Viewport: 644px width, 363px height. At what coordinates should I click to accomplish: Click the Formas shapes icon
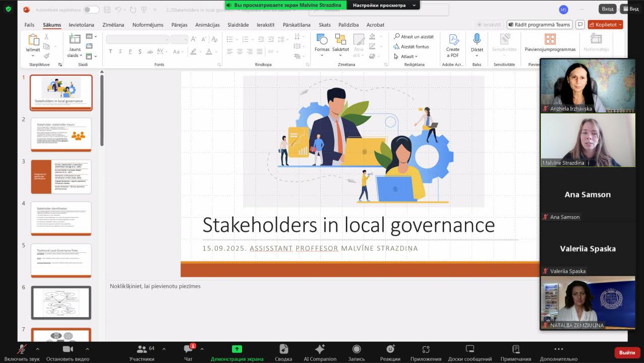[322, 39]
